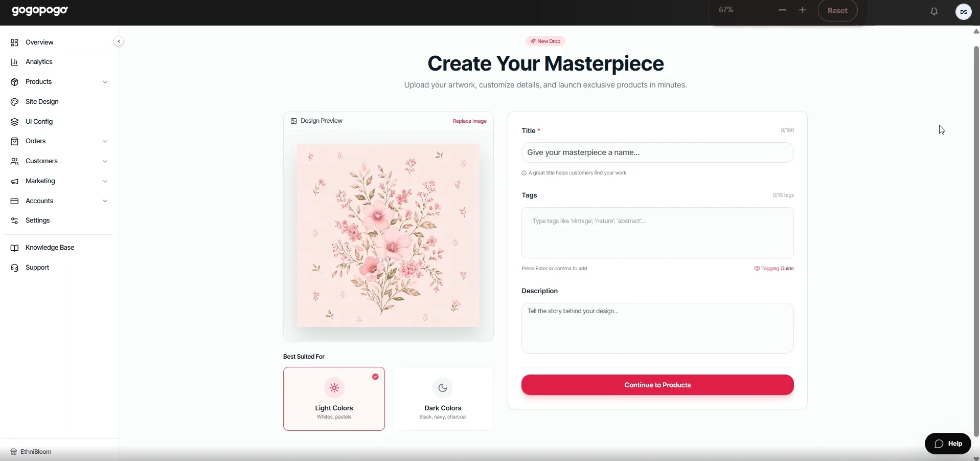Click the sun icon in Light Colors

point(334,388)
